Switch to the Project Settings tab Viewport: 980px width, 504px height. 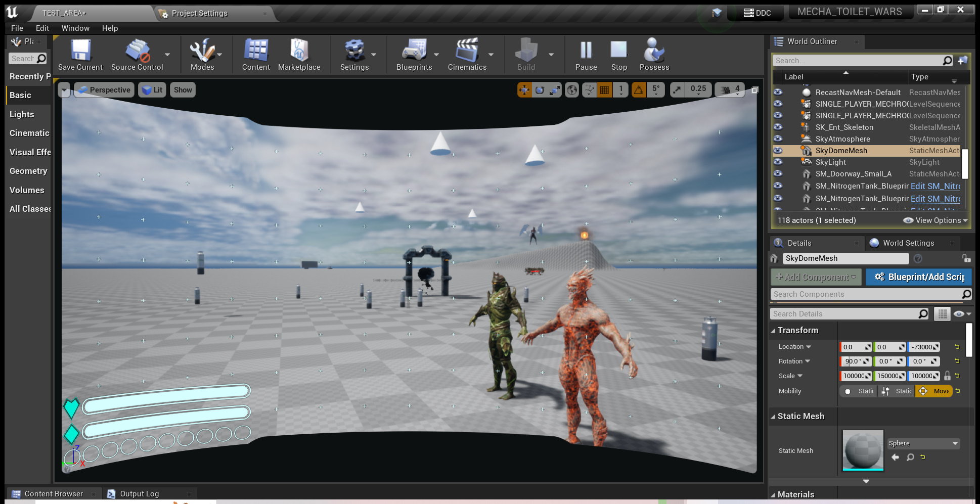(199, 13)
